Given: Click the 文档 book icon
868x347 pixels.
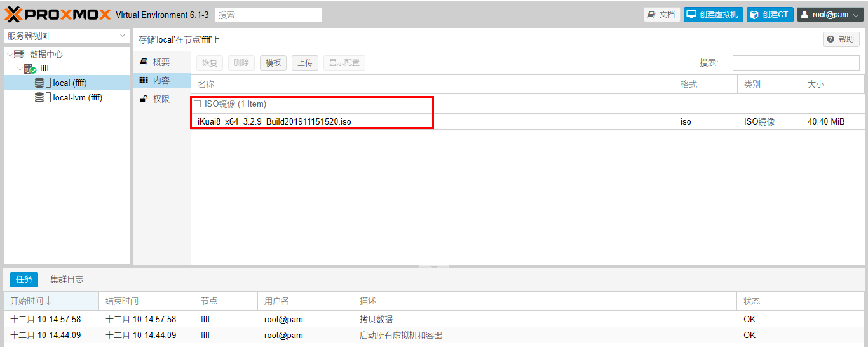Looking at the screenshot, I should click(651, 14).
